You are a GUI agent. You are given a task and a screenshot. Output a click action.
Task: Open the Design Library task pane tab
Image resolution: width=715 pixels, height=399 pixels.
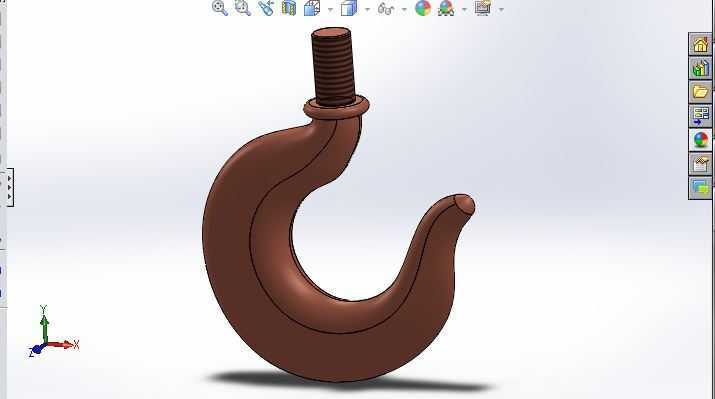[700, 68]
